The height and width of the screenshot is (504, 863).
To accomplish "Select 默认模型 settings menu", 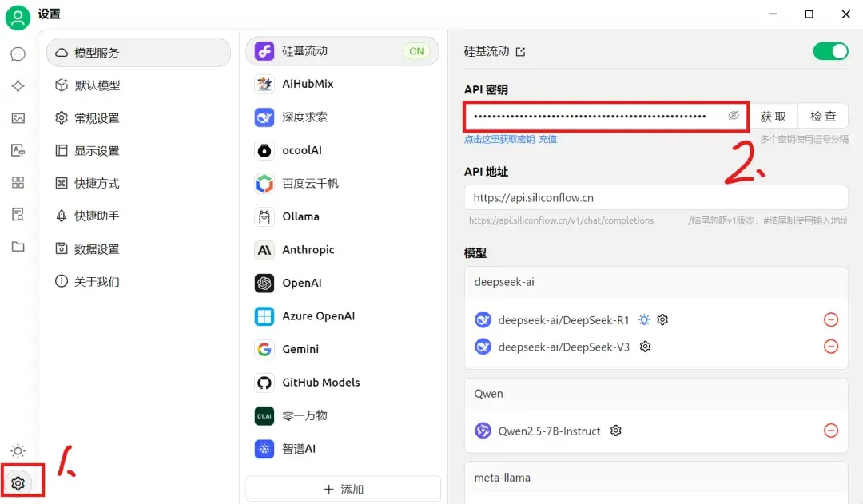I will click(139, 85).
